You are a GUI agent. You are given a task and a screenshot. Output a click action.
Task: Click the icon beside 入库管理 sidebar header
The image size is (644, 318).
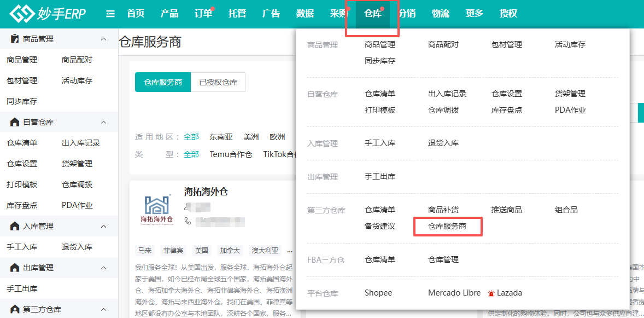coord(15,226)
